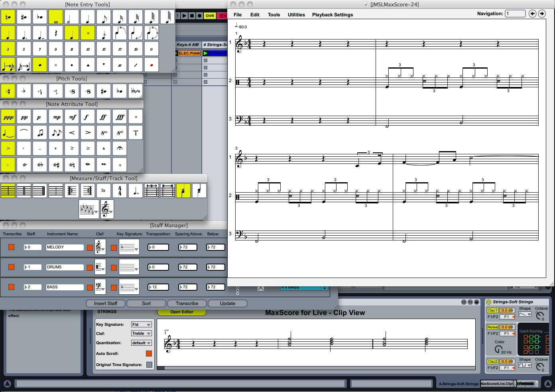The height and width of the screenshot is (392, 555).
Task: Click the DRUMS instrument name field
Action: pyautogui.click(x=65, y=267)
